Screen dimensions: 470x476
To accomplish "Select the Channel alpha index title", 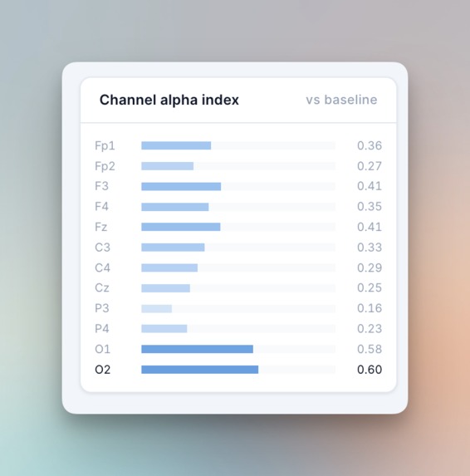I will pyautogui.click(x=169, y=100).
